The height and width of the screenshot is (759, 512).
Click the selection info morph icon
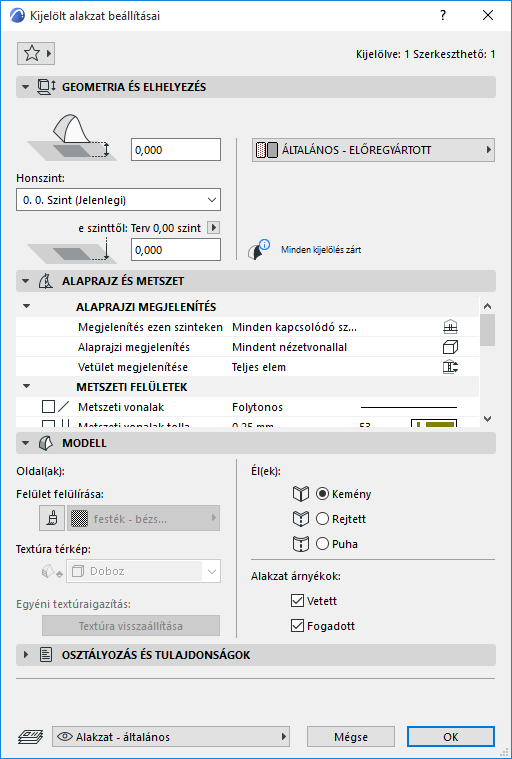point(258,250)
